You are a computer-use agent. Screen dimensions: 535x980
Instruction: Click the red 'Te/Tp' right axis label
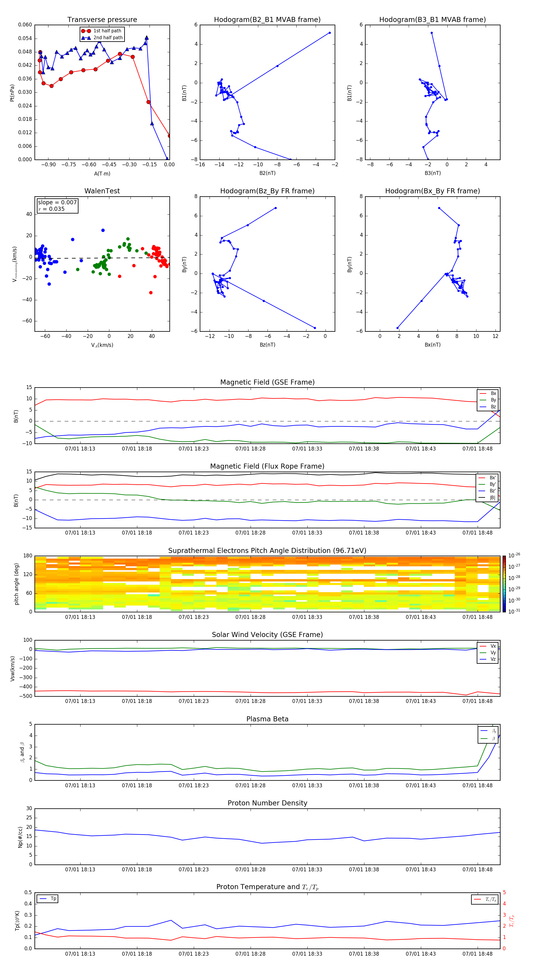pyautogui.click(x=512, y=921)
